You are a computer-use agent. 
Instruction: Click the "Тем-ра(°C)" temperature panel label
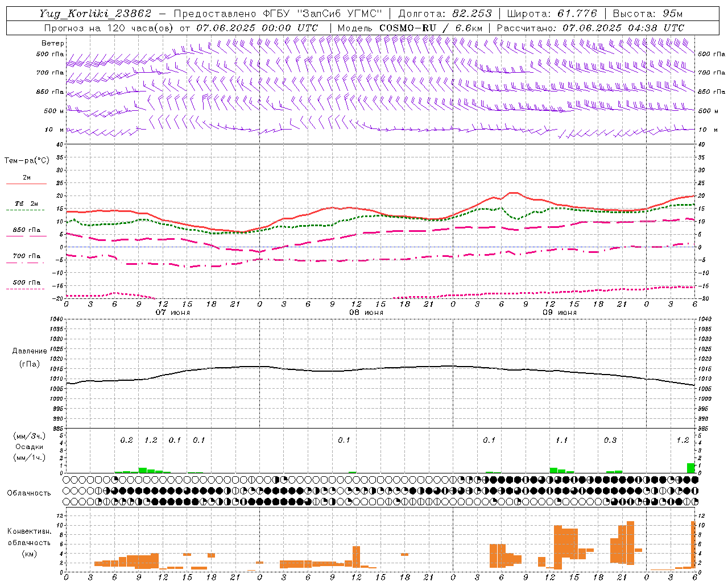click(x=27, y=161)
